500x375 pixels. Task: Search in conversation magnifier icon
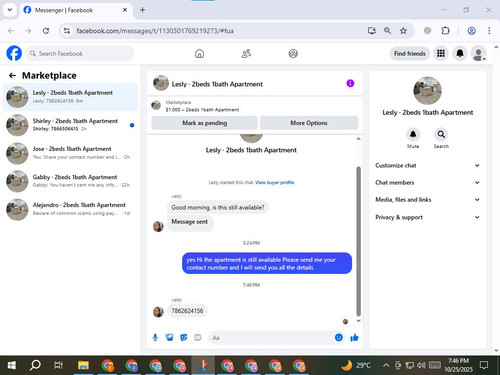(x=441, y=134)
